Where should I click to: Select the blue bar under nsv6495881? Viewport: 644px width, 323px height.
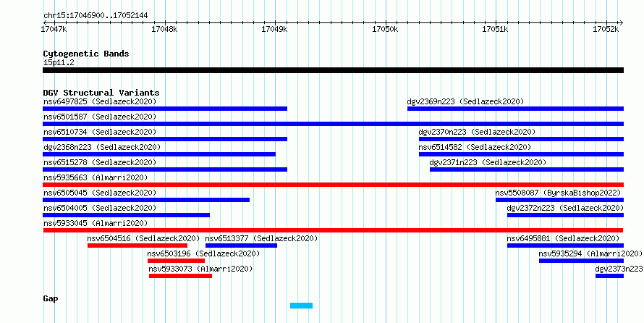(566, 246)
